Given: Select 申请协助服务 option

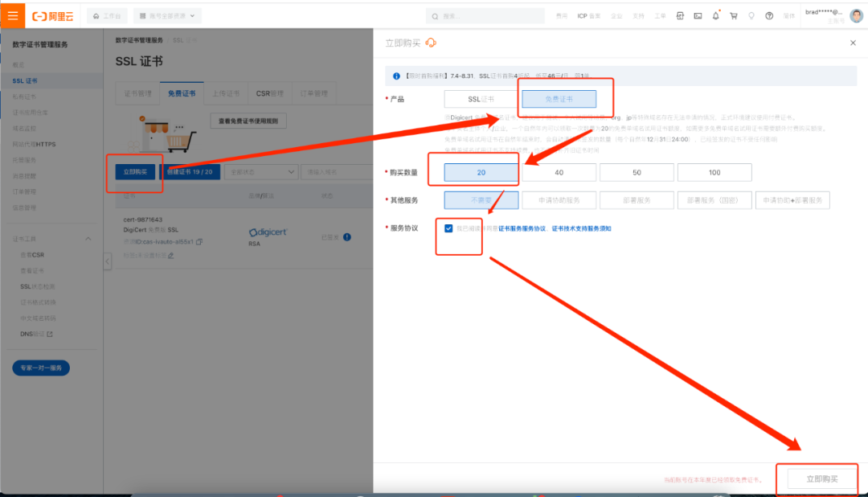Looking at the screenshot, I should pos(559,200).
